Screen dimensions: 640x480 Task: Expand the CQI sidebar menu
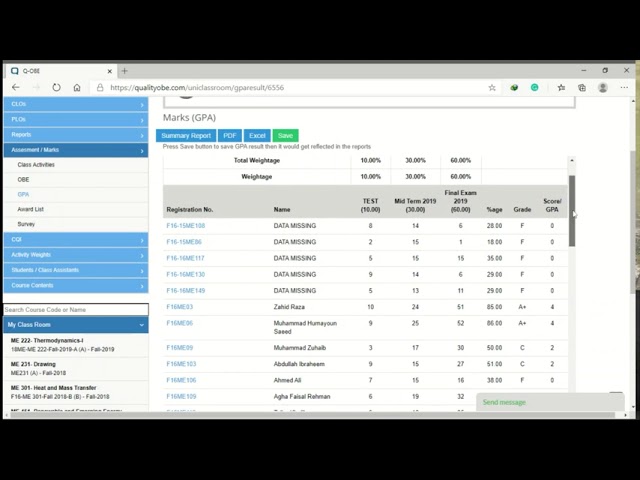[76, 240]
